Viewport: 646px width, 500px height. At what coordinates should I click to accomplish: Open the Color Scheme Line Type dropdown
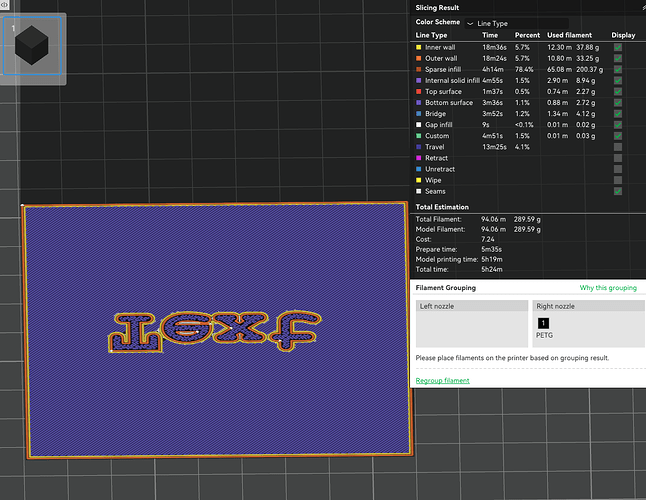pyautogui.click(x=517, y=23)
